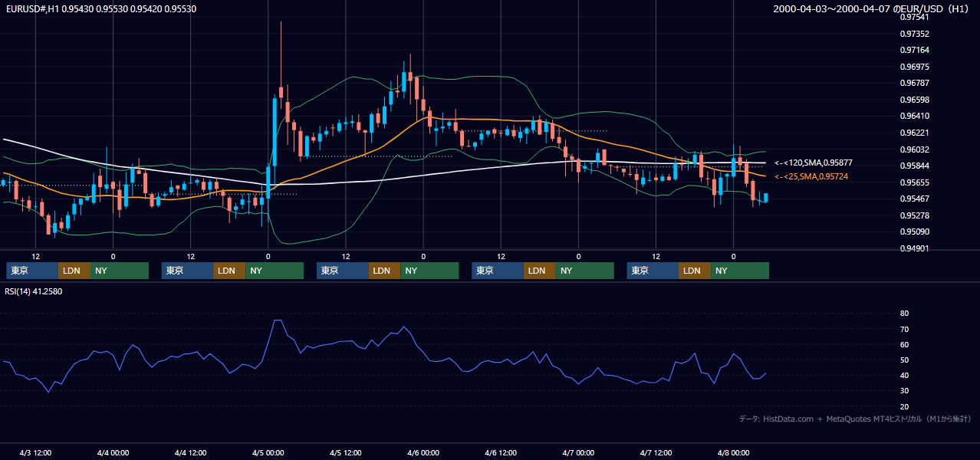980x460 pixels.
Task: Select the 4/7 12:00 time label
Action: coord(656,452)
